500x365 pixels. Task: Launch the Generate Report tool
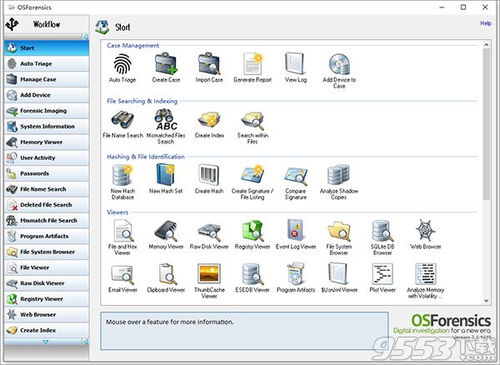[252, 64]
